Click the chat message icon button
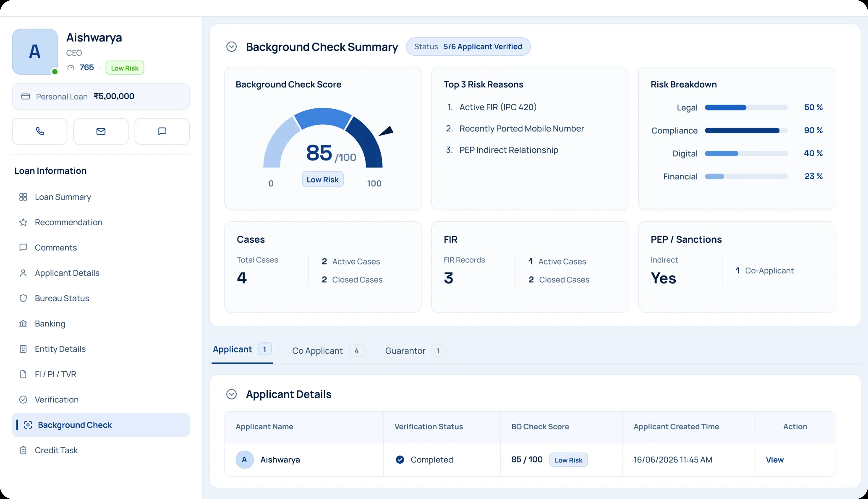 coord(162,131)
